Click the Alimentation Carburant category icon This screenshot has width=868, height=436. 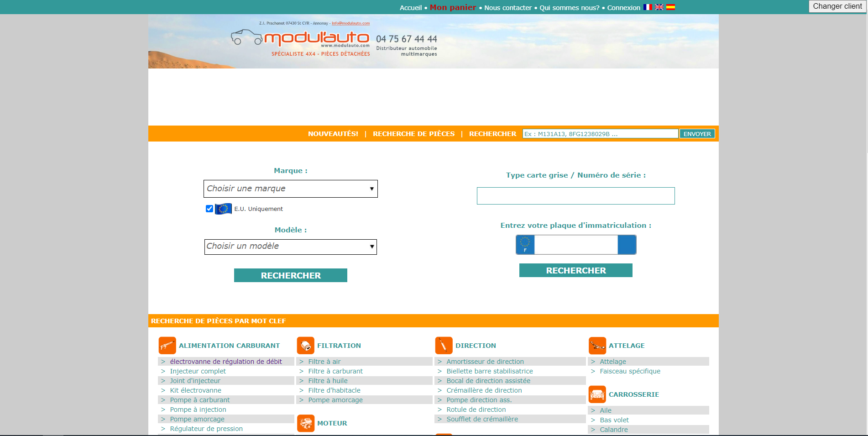167,346
